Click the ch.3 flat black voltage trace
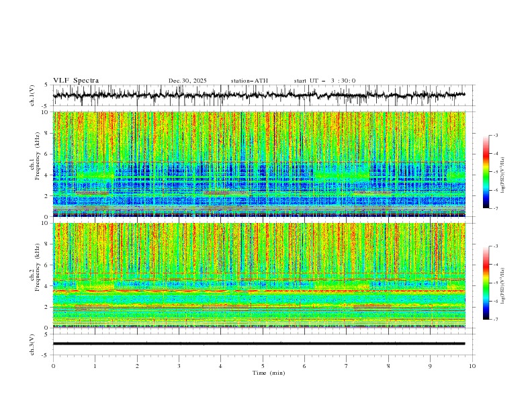This screenshot has height=411, width=532. [259, 344]
